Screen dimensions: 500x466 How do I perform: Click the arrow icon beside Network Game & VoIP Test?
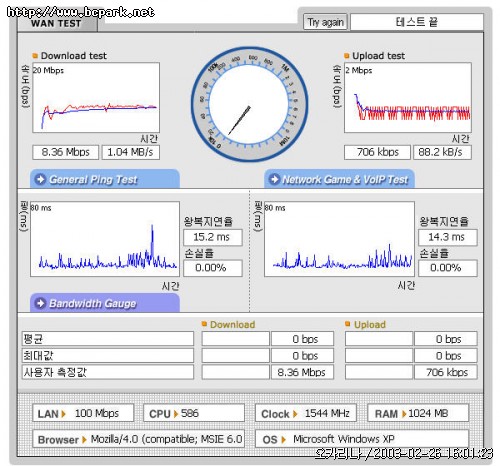click(x=274, y=179)
